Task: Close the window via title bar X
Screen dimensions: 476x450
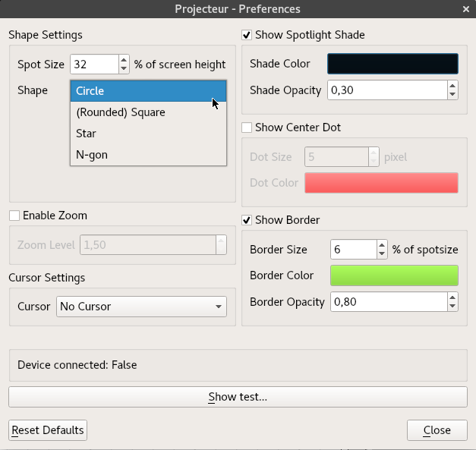Action: (x=466, y=9)
